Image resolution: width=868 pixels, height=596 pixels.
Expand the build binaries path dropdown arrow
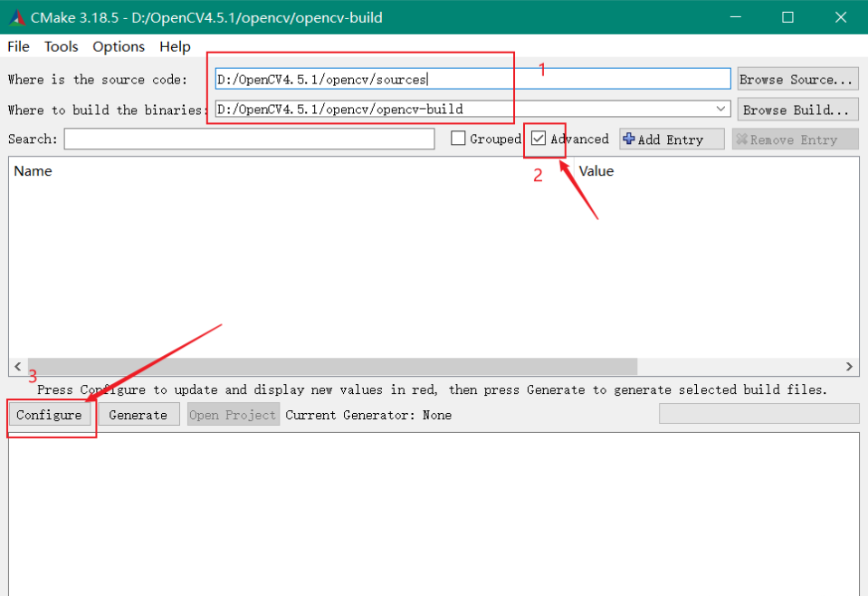(720, 109)
